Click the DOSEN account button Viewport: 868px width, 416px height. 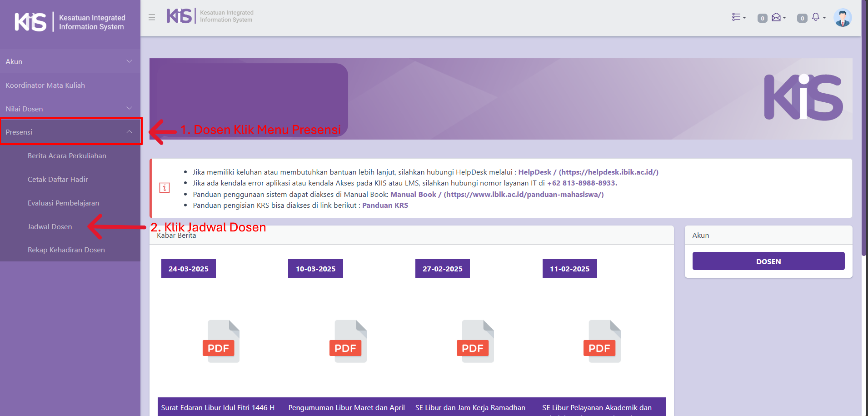(x=768, y=261)
